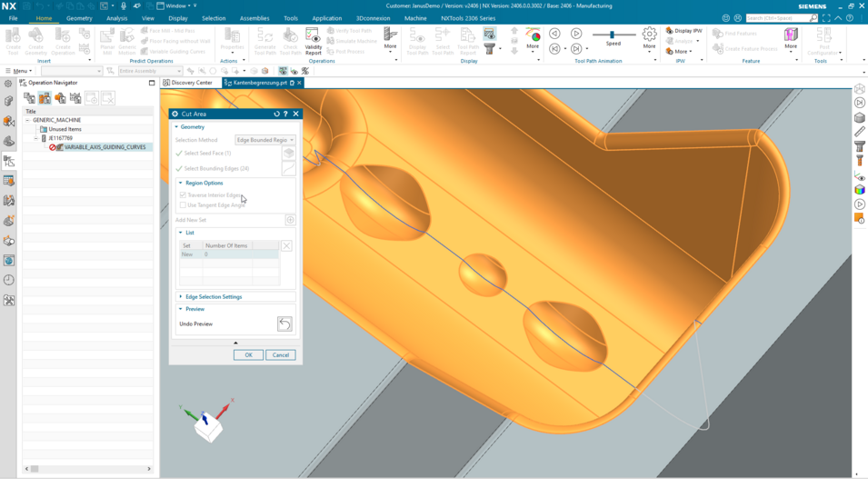Click the Siemens Search icon in title bar
The image size is (868, 488).
click(813, 18)
